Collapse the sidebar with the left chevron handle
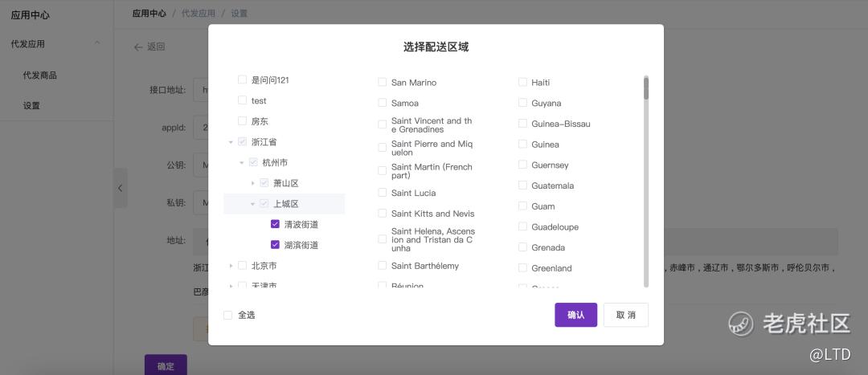The width and height of the screenshot is (868, 375). pyautogui.click(x=120, y=188)
